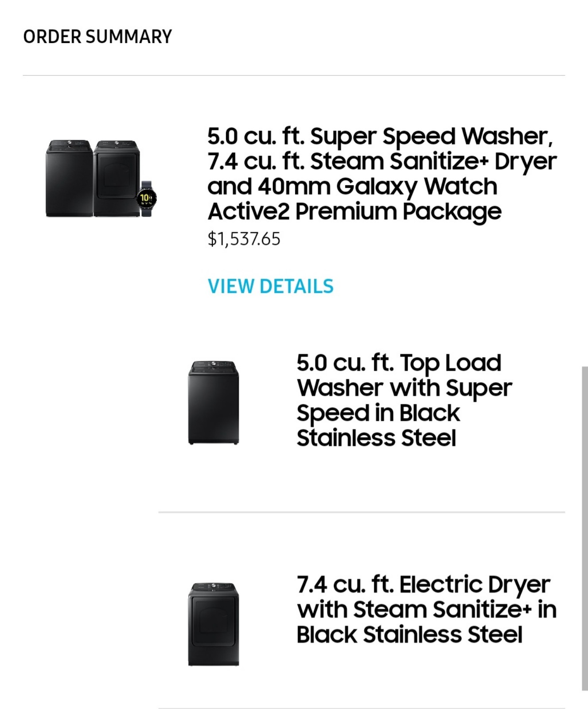Open the Super Speed Washer package title
Viewport: 588px width, 709px height.
click(382, 174)
